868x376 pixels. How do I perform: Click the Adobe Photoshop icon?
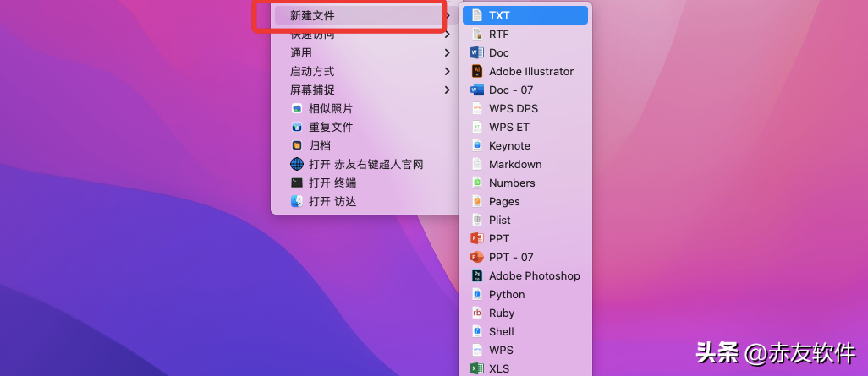pos(476,275)
